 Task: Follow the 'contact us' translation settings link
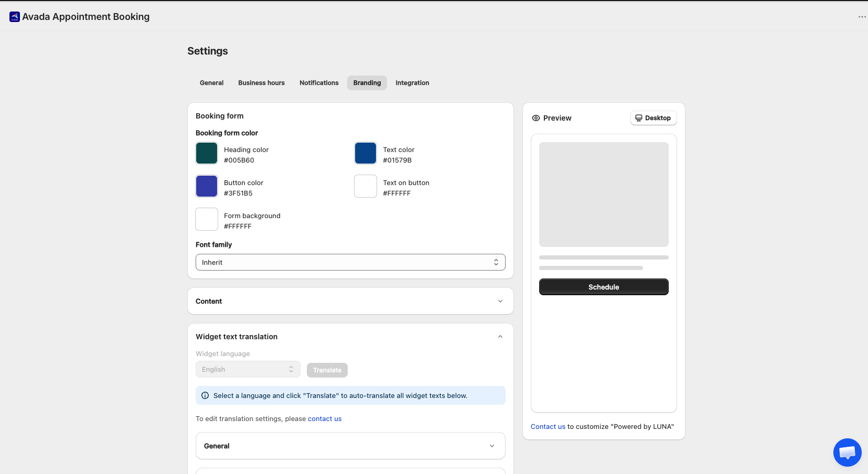(x=325, y=418)
